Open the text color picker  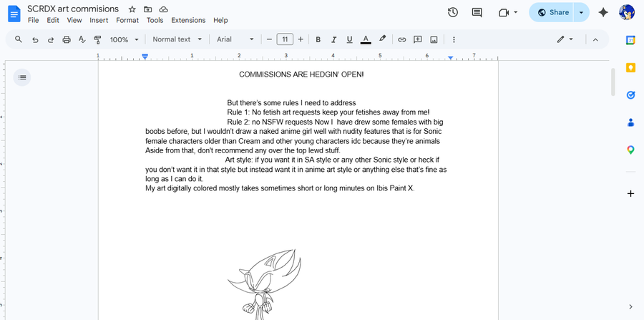(x=366, y=39)
